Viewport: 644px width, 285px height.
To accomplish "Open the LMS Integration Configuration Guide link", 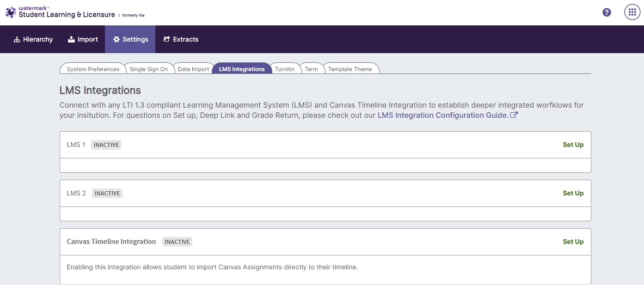I will [x=443, y=115].
